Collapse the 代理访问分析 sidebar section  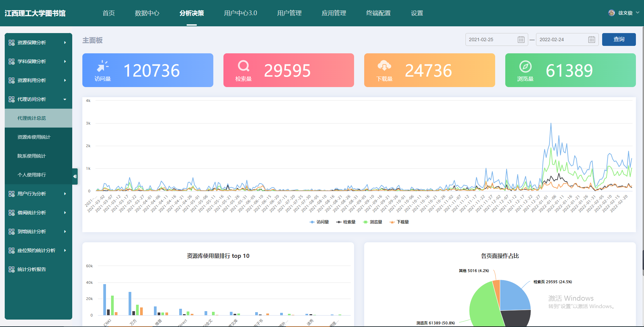click(x=38, y=99)
